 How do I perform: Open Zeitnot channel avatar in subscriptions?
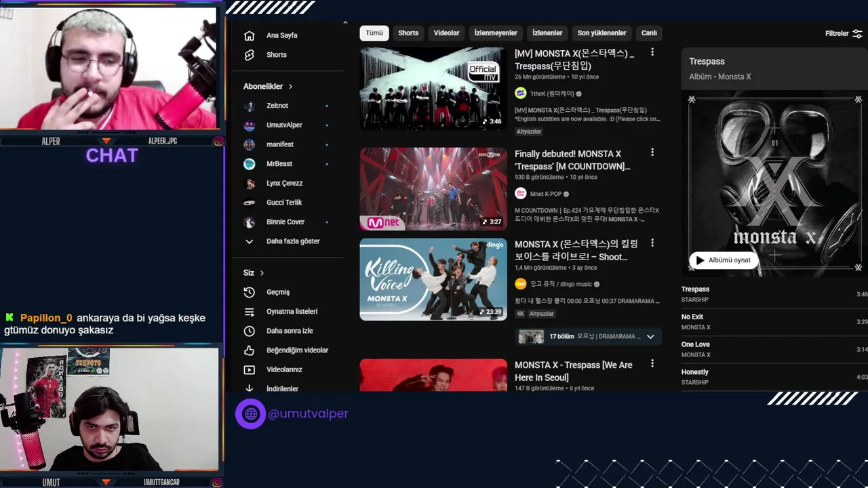pyautogui.click(x=250, y=106)
